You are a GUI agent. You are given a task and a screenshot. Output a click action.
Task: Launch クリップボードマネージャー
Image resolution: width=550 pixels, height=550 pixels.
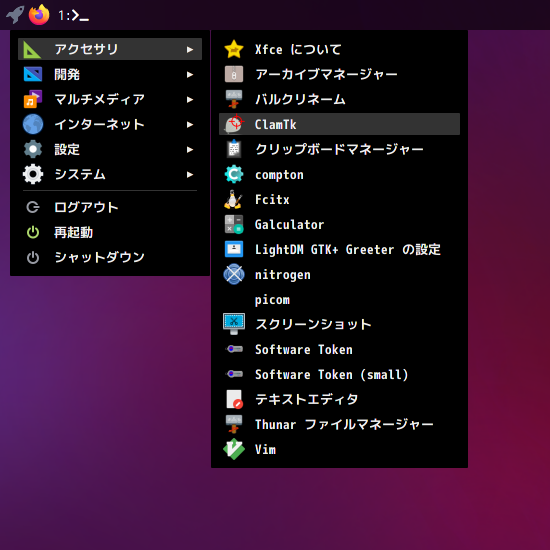pyautogui.click(x=339, y=149)
